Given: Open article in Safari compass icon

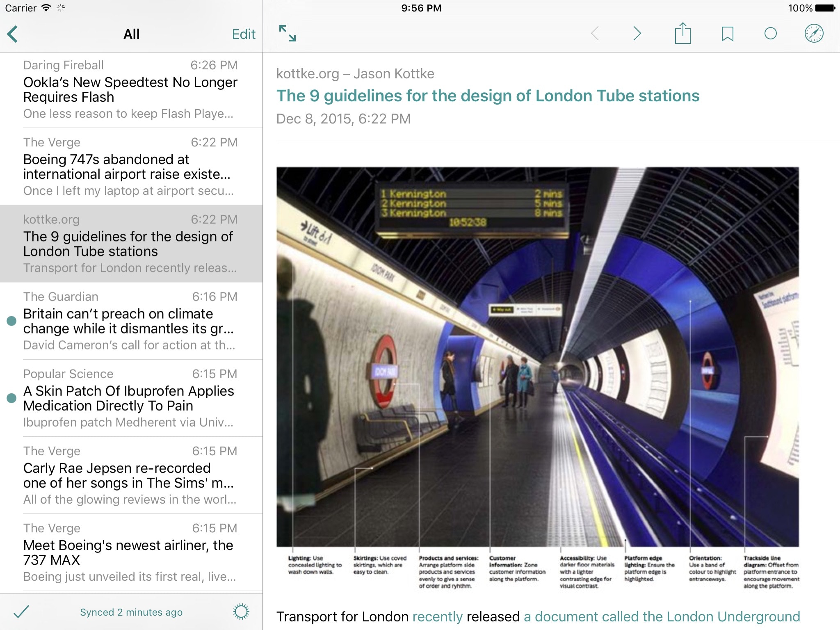Looking at the screenshot, I should (814, 34).
